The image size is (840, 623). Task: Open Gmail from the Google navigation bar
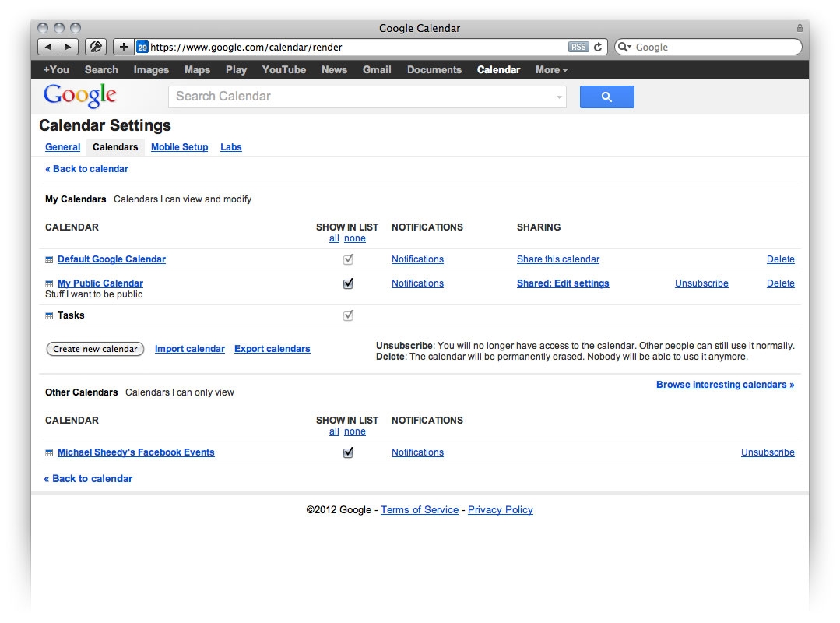pyautogui.click(x=377, y=70)
